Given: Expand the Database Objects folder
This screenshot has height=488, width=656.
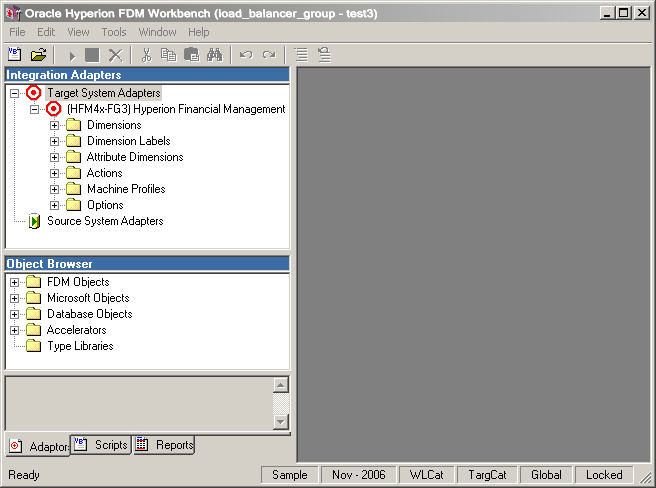Looking at the screenshot, I should (x=14, y=314).
